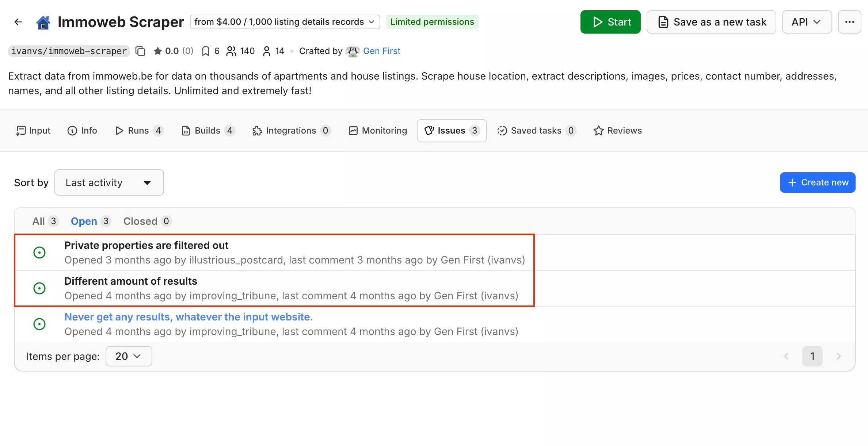Viewport: 868px width, 446px height.
Task: Change Items per page dropdown from 20
Action: (x=129, y=356)
